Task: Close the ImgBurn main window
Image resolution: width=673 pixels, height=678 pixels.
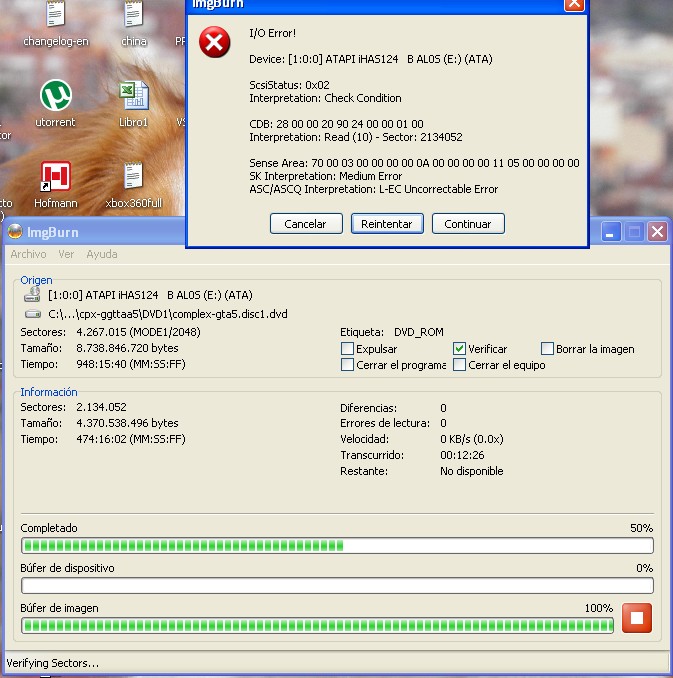Action: coord(657,232)
